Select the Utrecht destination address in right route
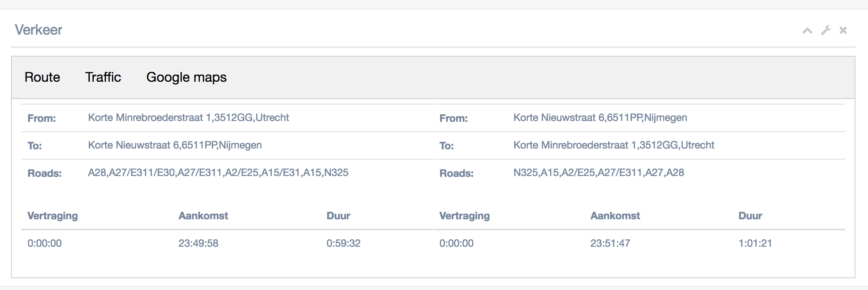This screenshot has height=290, width=868. click(x=614, y=145)
